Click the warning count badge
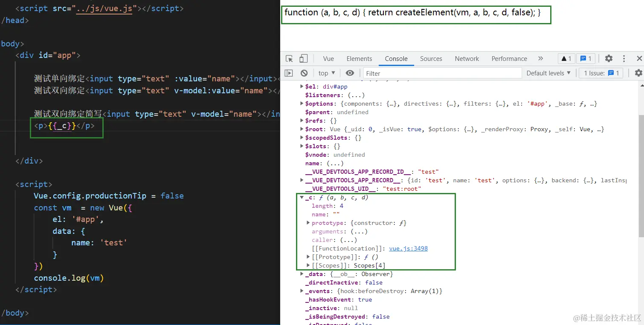The height and width of the screenshot is (325, 644). 567,59
